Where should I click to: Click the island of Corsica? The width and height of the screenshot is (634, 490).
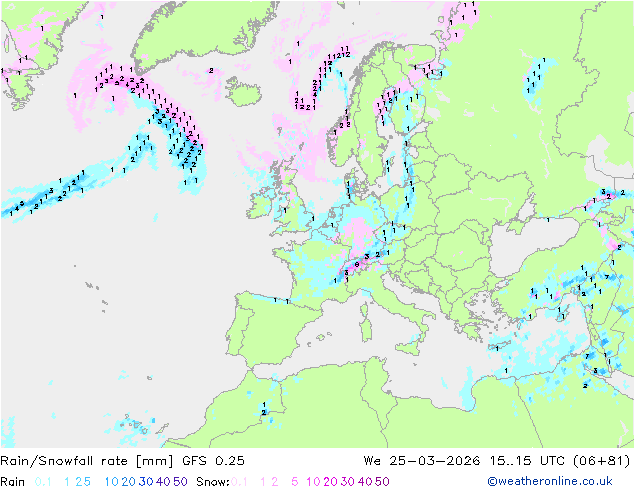[364, 309]
